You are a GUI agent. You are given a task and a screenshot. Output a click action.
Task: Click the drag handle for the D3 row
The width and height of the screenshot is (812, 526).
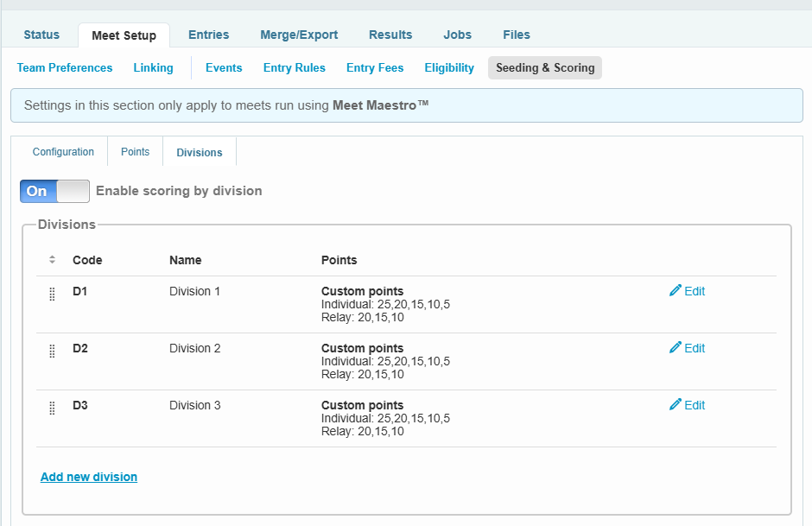(x=52, y=408)
